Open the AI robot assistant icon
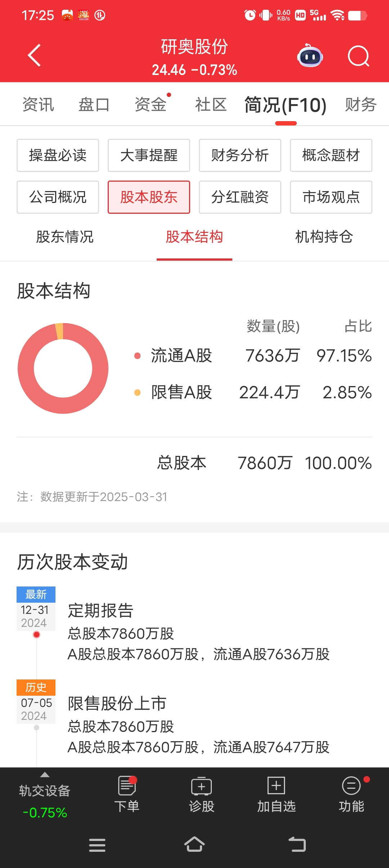Screen dimensions: 389x868 tap(310, 56)
